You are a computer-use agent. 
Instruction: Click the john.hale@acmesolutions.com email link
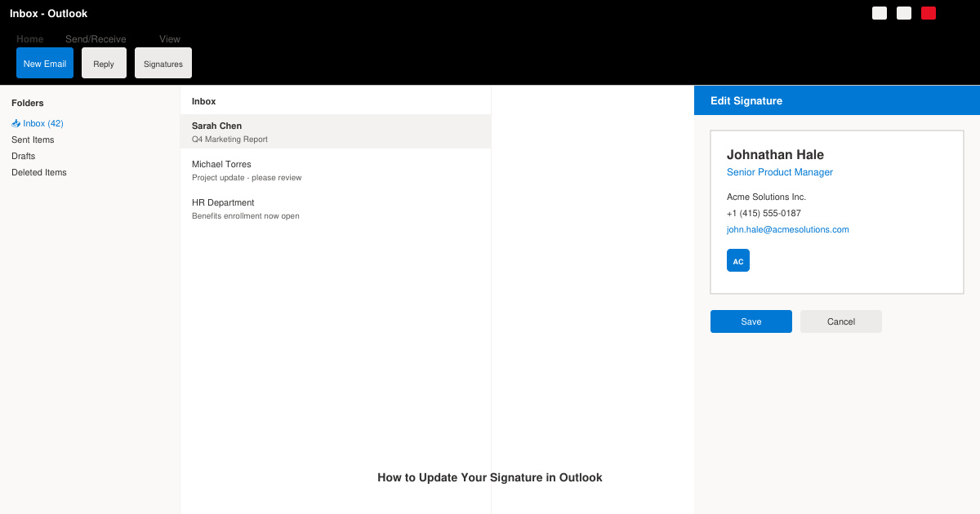pyautogui.click(x=788, y=229)
